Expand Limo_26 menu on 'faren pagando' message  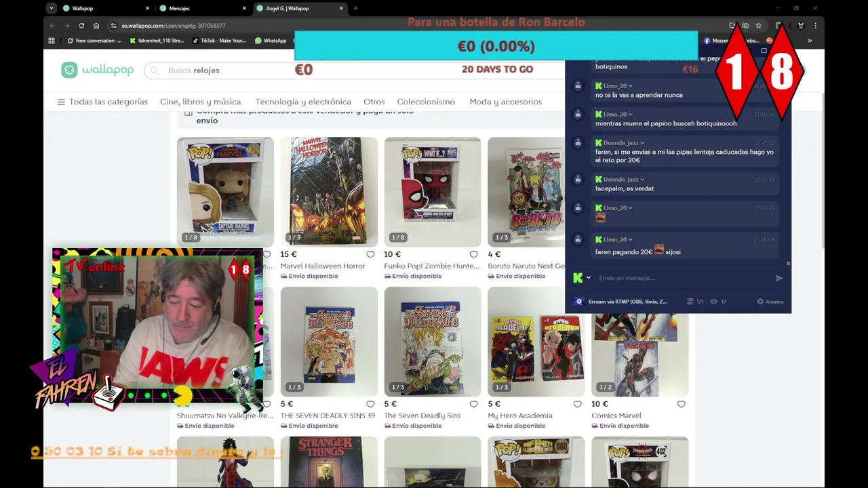tap(631, 239)
